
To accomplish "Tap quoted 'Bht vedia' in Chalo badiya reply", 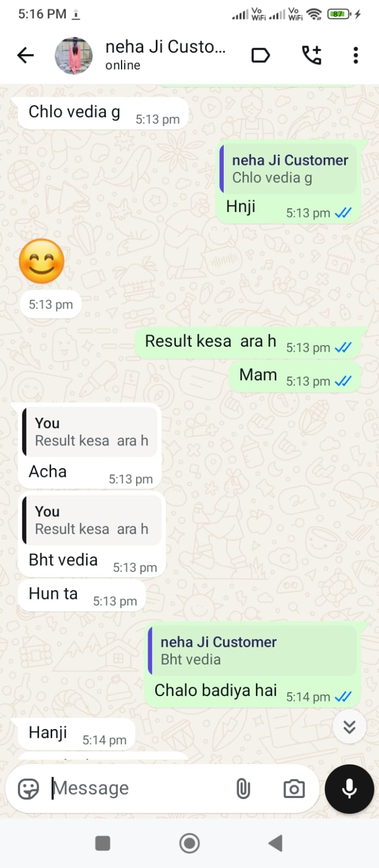I will click(252, 650).
